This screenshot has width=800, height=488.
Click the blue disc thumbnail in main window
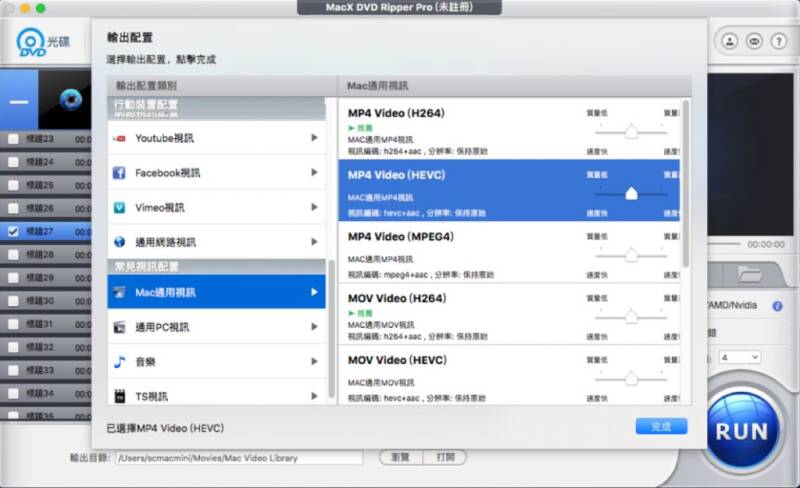pyautogui.click(x=70, y=100)
